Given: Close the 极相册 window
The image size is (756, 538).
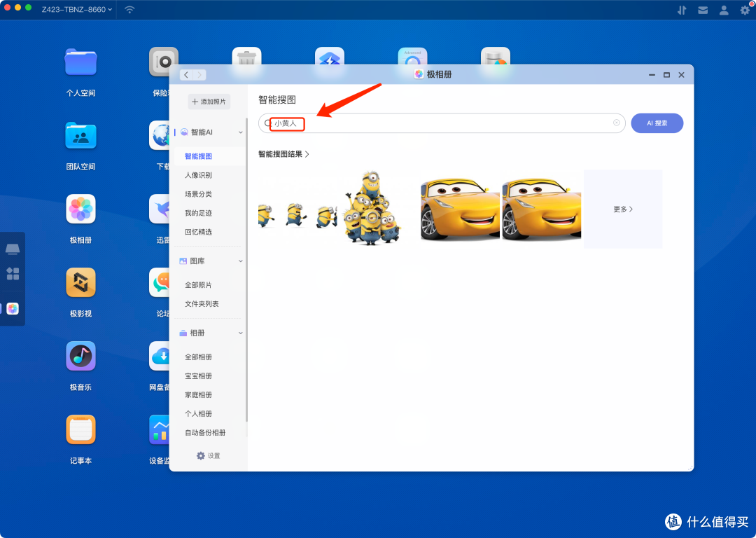Looking at the screenshot, I should pos(681,75).
